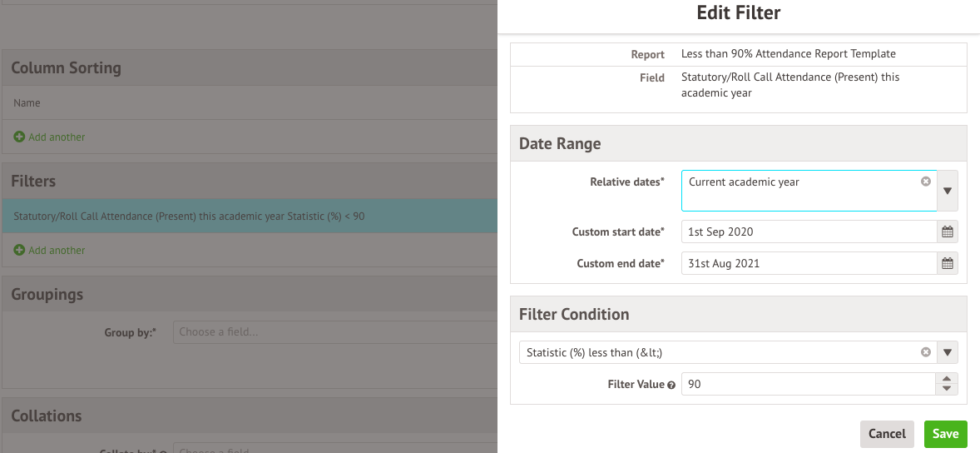Clear the Current academic year selection
The width and height of the screenshot is (980, 453).
925,182
